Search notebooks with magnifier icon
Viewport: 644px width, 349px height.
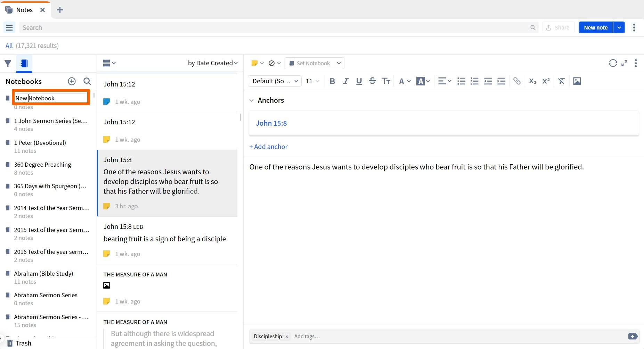[x=87, y=81]
